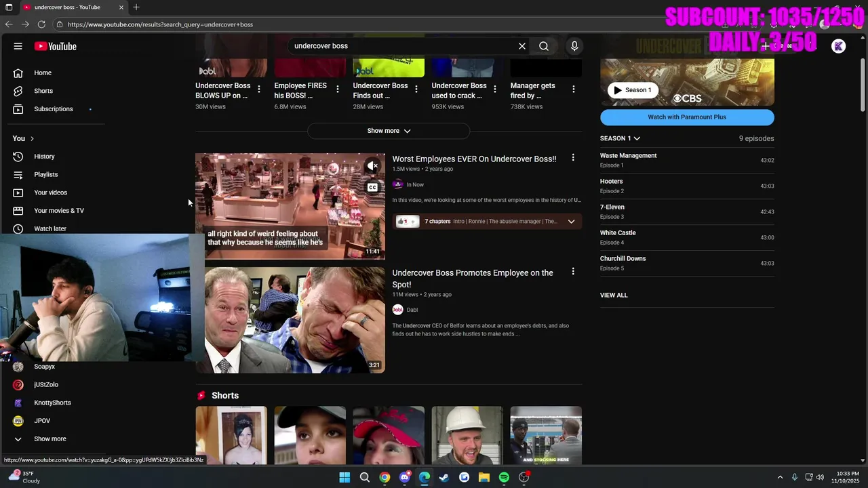The height and width of the screenshot is (488, 868).
Task: Open the Dabl channel link
Action: tap(412, 310)
